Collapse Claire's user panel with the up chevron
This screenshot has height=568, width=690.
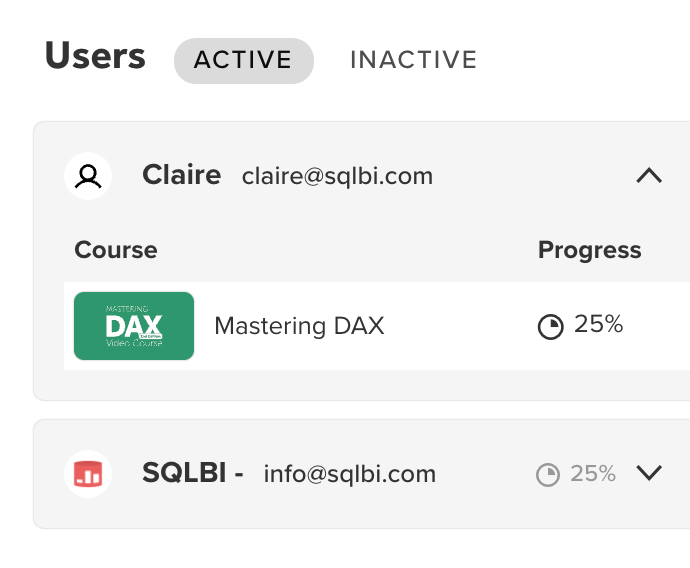click(x=649, y=176)
